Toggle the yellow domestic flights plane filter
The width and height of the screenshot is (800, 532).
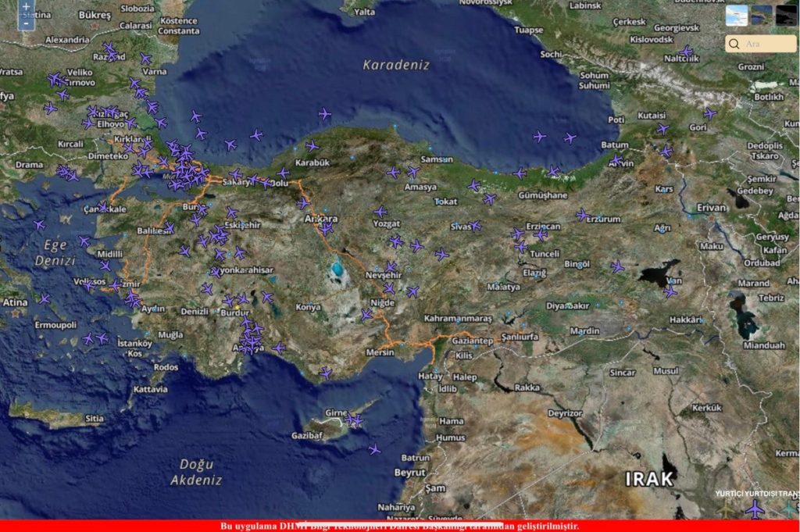[727, 510]
